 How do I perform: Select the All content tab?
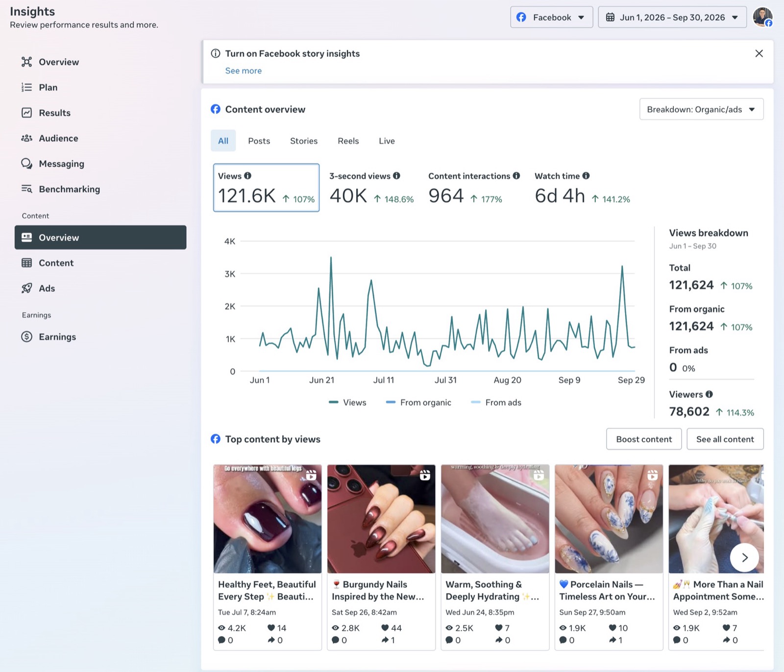[223, 141]
